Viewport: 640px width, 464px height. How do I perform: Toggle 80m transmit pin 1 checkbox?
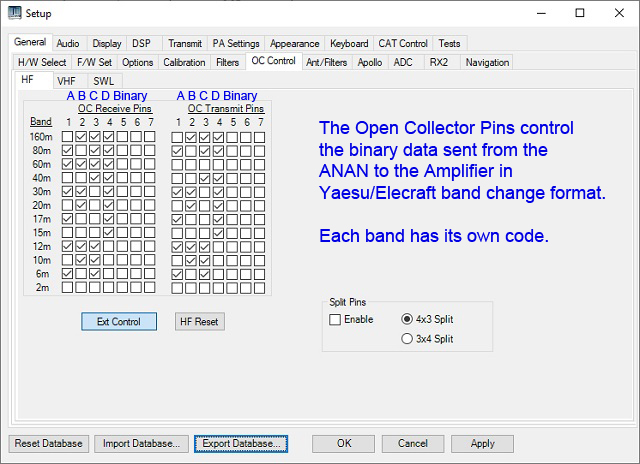[177, 151]
